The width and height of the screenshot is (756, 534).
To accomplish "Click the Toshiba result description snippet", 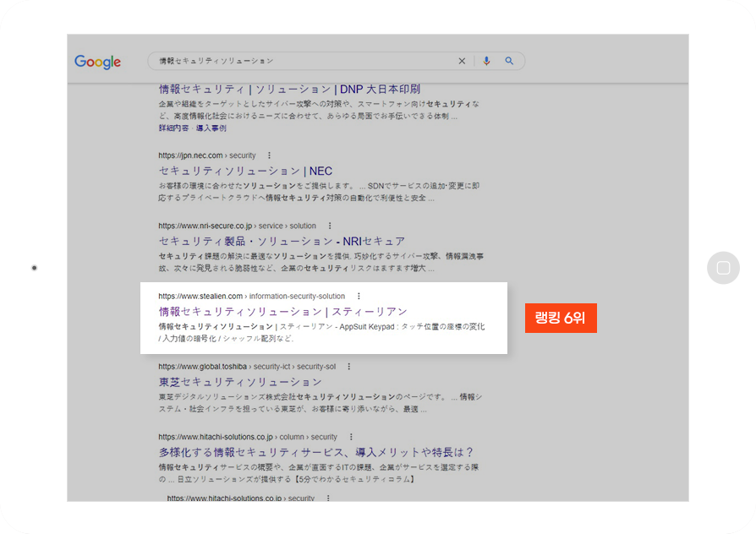I will (x=320, y=403).
